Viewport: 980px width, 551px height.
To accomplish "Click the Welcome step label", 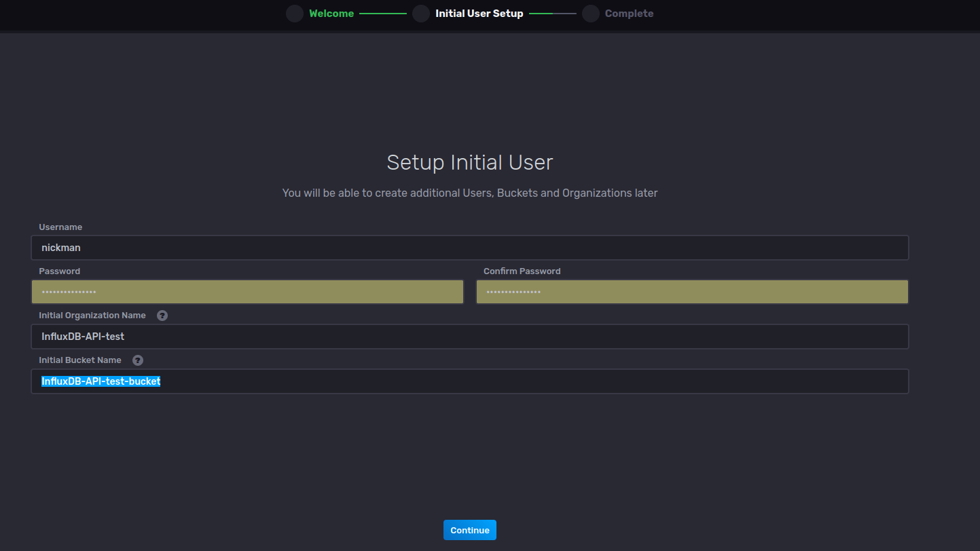I will click(331, 13).
